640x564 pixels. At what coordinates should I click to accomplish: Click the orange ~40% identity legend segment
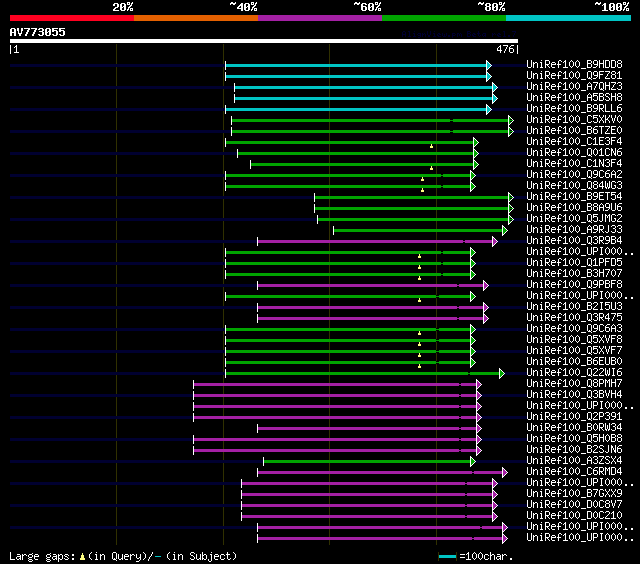196,18
